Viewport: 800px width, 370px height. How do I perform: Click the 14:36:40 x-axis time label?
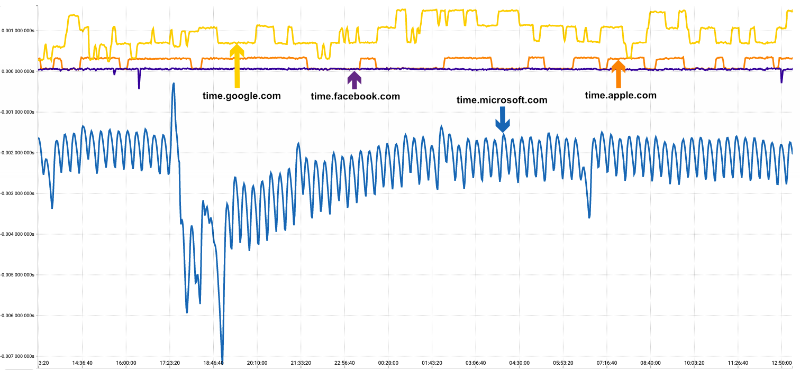pos(83,364)
